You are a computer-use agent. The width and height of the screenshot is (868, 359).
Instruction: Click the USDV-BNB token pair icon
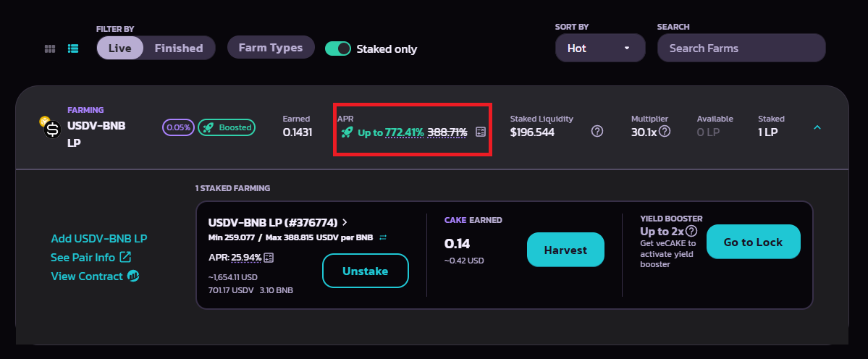tap(51, 127)
